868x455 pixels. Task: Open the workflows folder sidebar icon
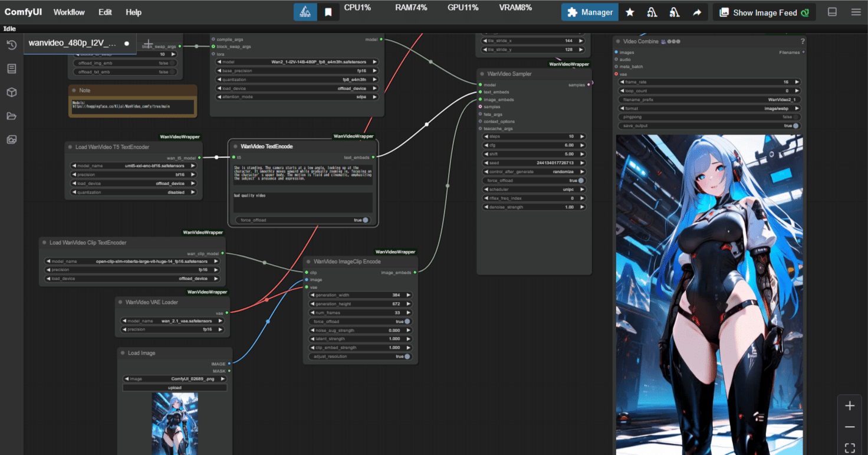pos(11,116)
